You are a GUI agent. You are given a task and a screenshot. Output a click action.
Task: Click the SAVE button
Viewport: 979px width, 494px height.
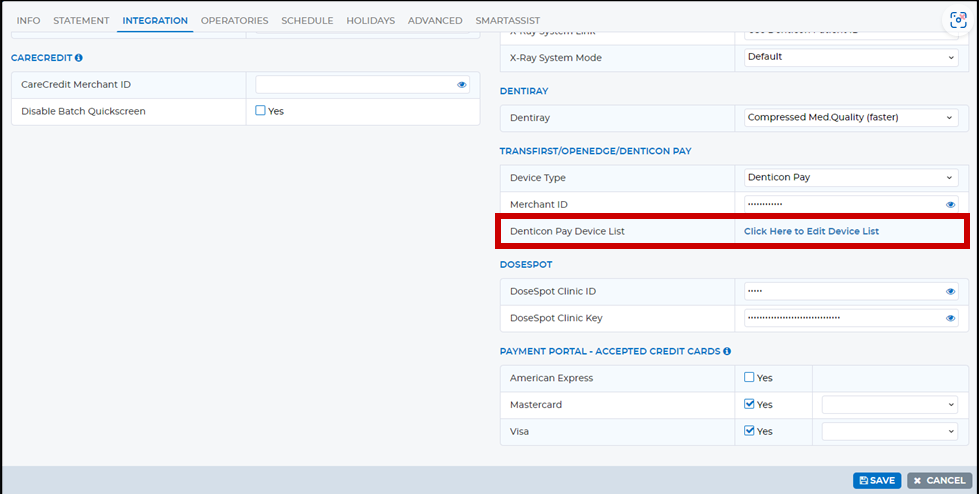coord(877,480)
